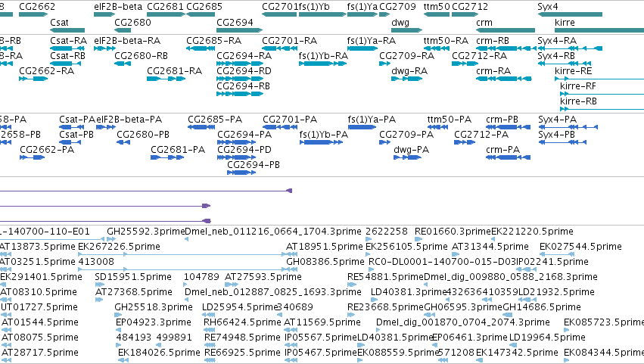Select the eIF2B-beta gene label
This screenshot has width=644, height=364.
tap(118, 7)
